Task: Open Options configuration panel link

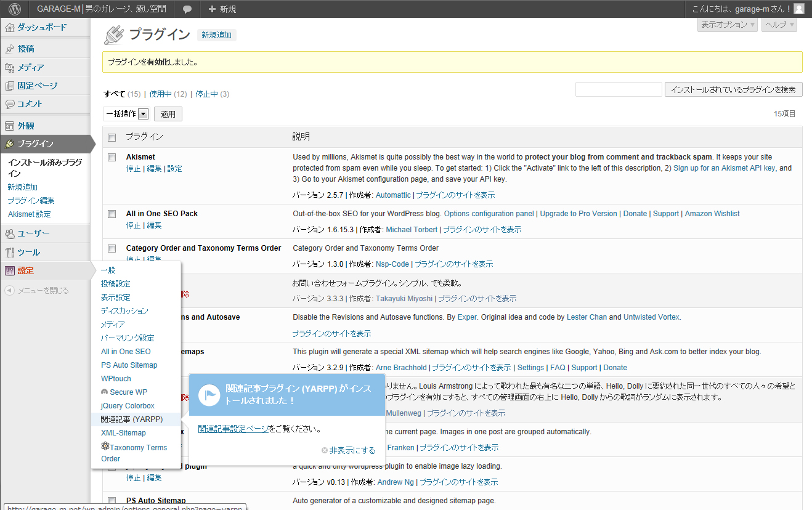Action: tap(489, 214)
